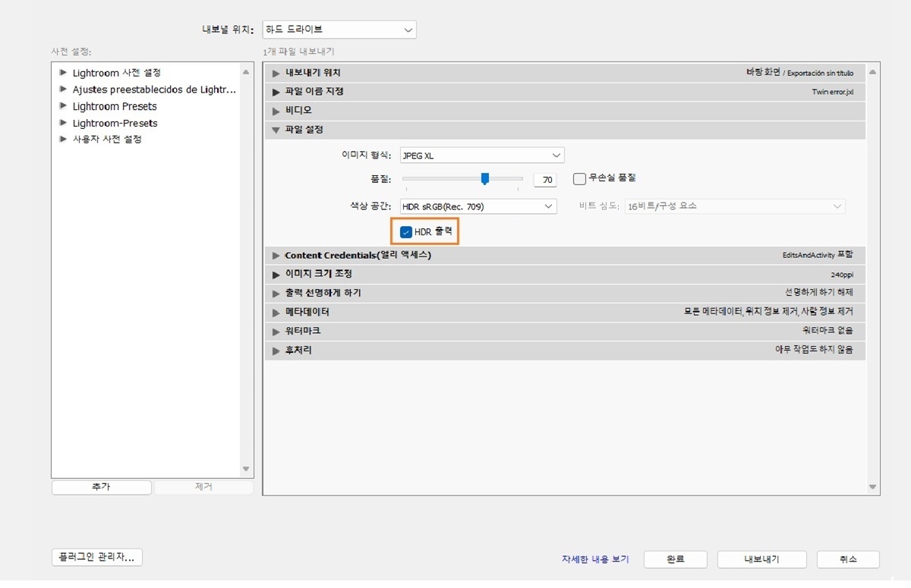The height and width of the screenshot is (588, 911).
Task: Expand the Content Credentials section
Action: tap(276, 256)
